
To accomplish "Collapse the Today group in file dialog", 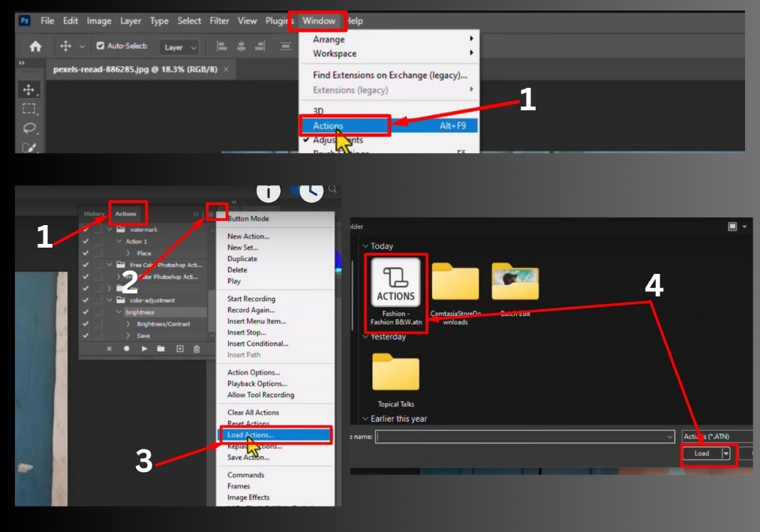I will tap(365, 246).
